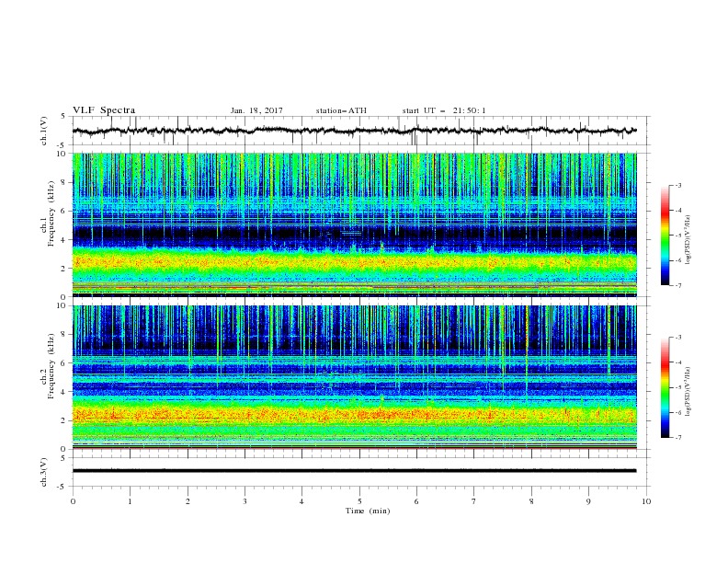
Task: Click the "Time (min)" x-axis label
Action: tap(368, 511)
